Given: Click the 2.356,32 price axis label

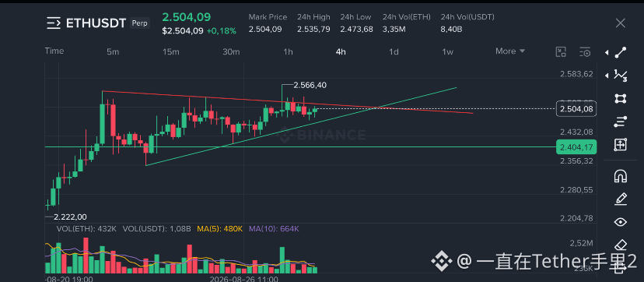Looking at the screenshot, I should 576,160.
